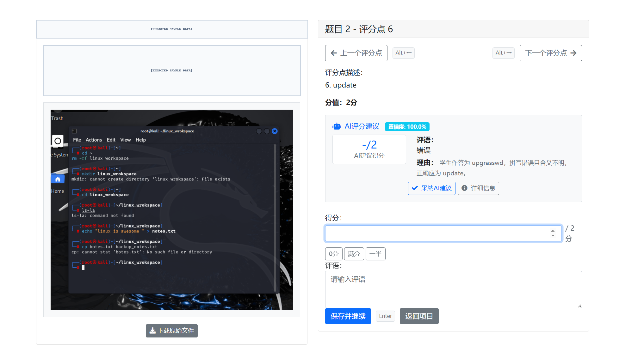Go to the next scoring point (下一个评分点)
The width and height of the screenshot is (644, 346).
551,53
